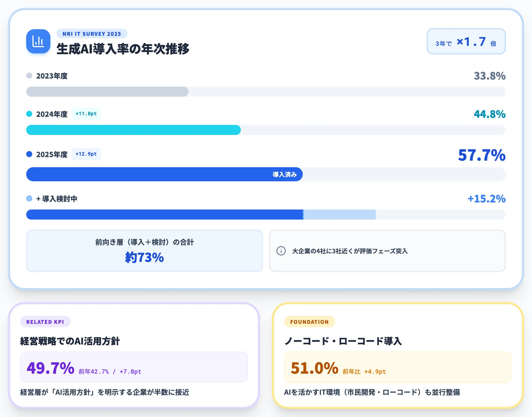Image resolution: width=532 pixels, height=417 pixels.
Task: Click the 2024年度 cyan progress bar
Action: [x=134, y=130]
